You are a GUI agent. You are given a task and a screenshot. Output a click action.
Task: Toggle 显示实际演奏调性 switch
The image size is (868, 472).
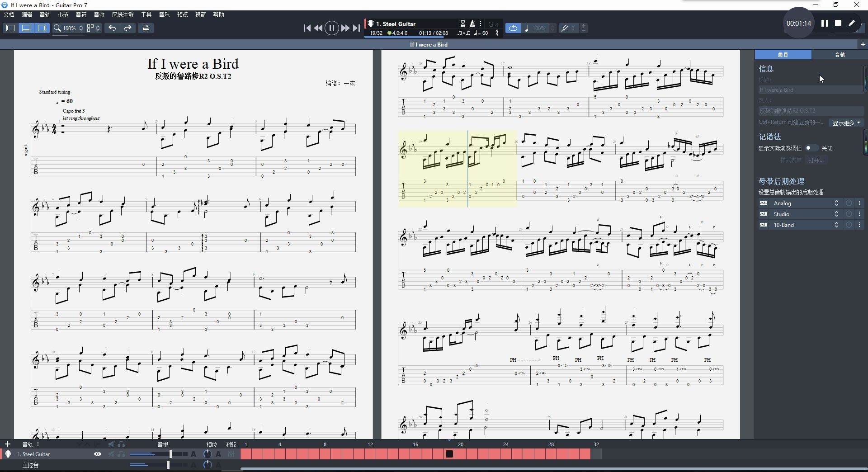click(811, 148)
